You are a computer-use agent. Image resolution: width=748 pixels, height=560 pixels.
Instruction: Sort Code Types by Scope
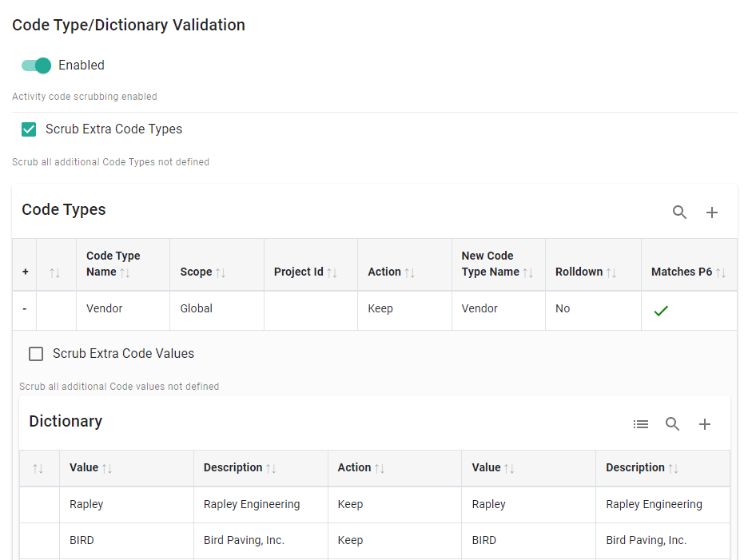pyautogui.click(x=202, y=272)
